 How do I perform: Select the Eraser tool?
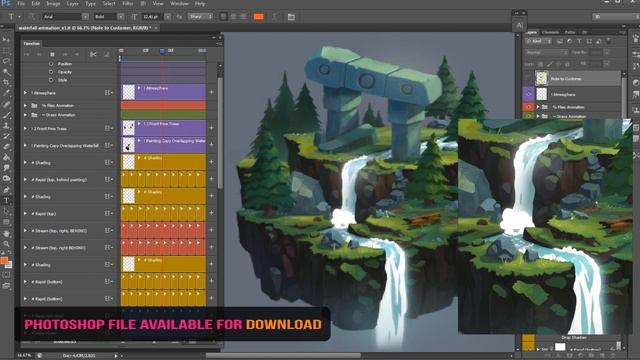click(x=6, y=147)
